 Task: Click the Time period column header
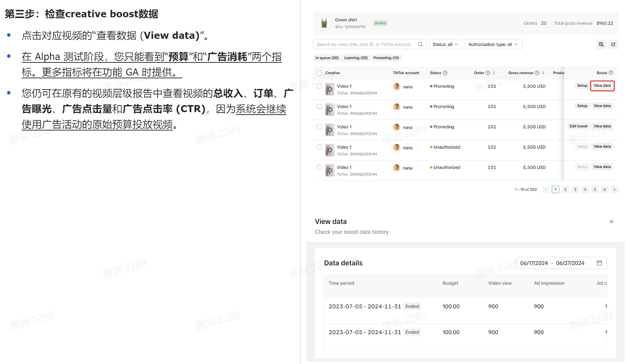coord(341,283)
